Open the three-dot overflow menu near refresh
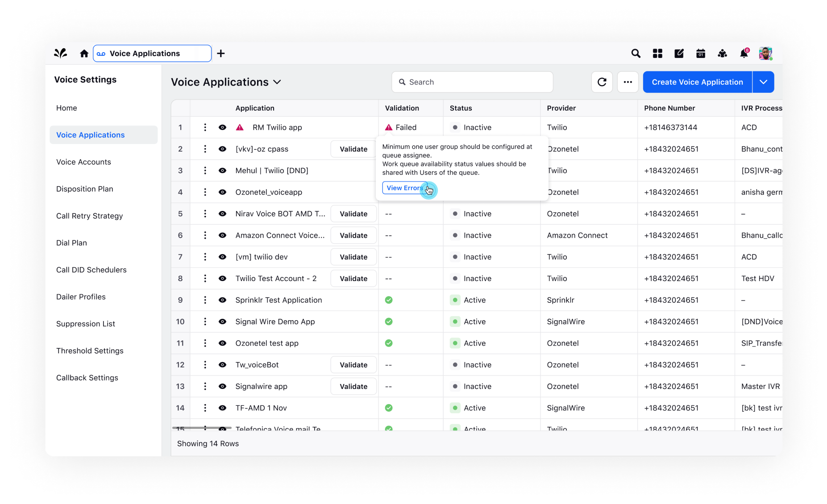The image size is (827, 504). point(628,82)
